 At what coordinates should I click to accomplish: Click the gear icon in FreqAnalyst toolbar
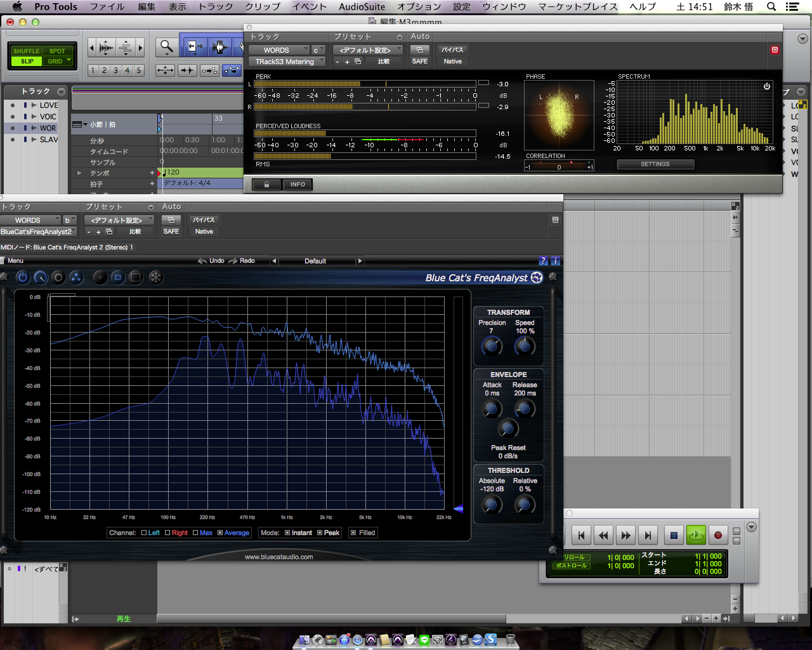click(x=58, y=277)
